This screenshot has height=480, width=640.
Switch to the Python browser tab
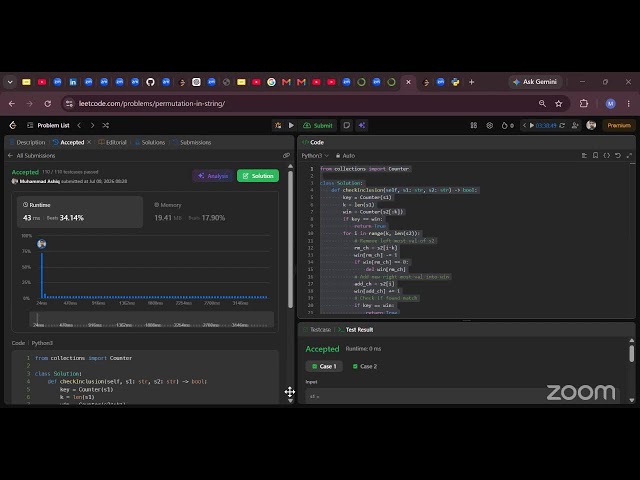click(456, 82)
